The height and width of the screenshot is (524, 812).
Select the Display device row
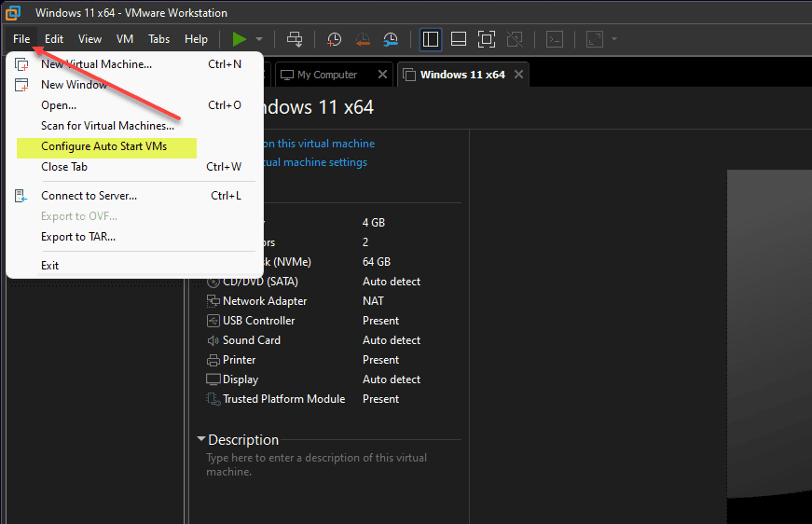(332, 379)
